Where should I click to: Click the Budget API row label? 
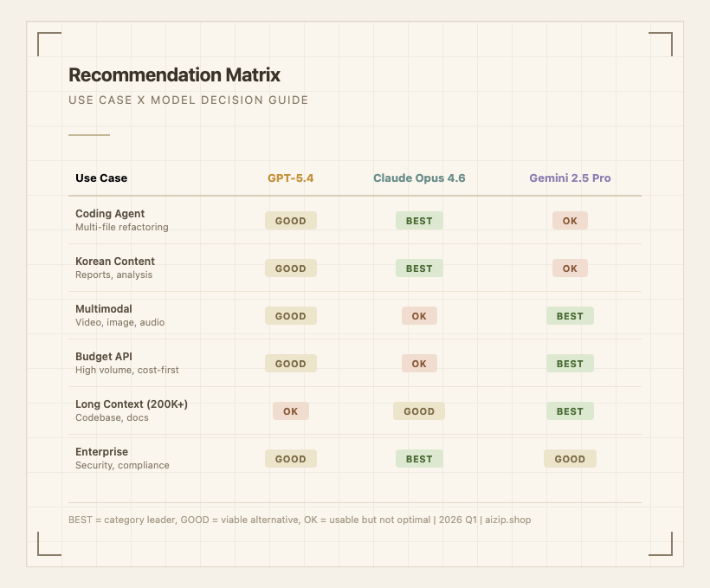pos(104,357)
